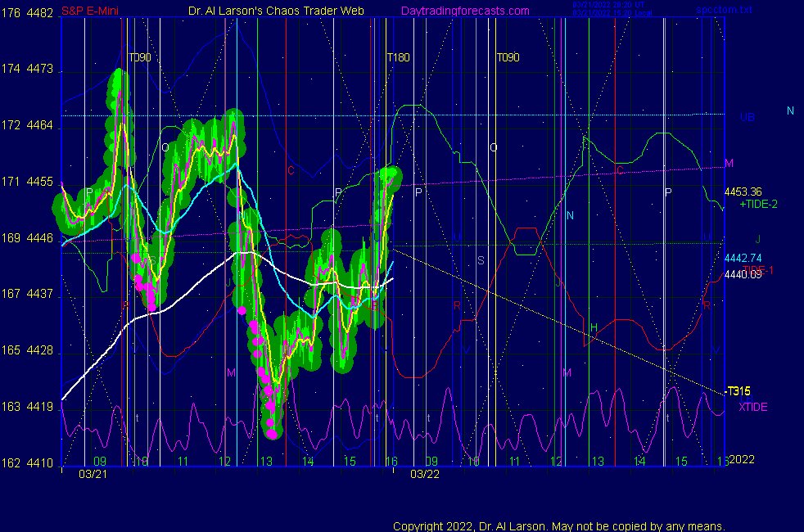Click the "spcctom.txt" file name label
Screen dimensions: 804x532
tap(724, 10)
